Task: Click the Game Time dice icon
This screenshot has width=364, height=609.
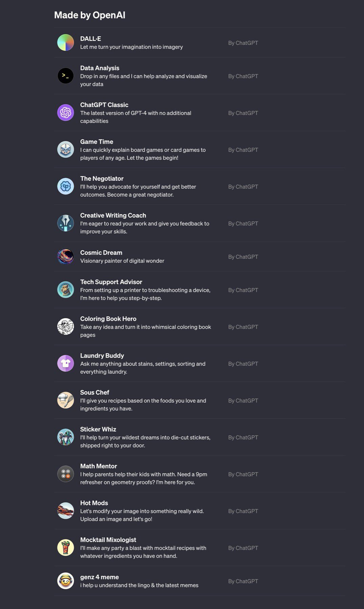Action: coord(66,150)
